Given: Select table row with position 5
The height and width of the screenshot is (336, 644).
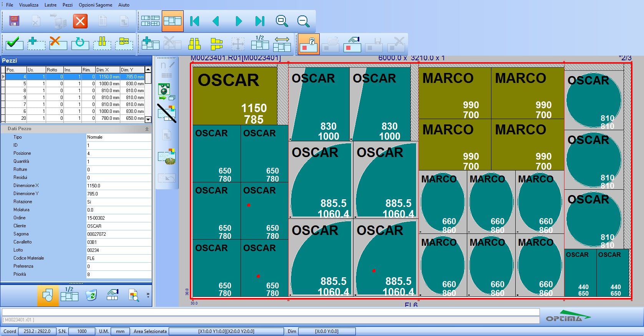Looking at the screenshot, I should [x=75, y=83].
